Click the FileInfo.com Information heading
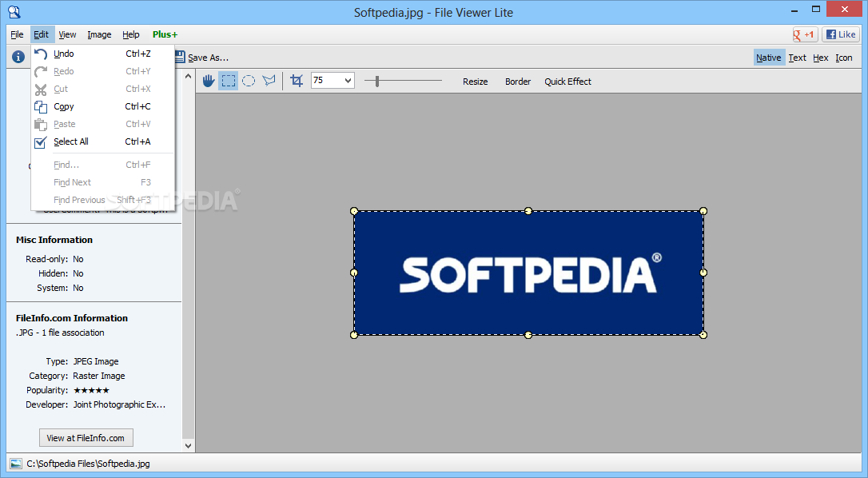Viewport: 868px width, 478px height. 72,318
